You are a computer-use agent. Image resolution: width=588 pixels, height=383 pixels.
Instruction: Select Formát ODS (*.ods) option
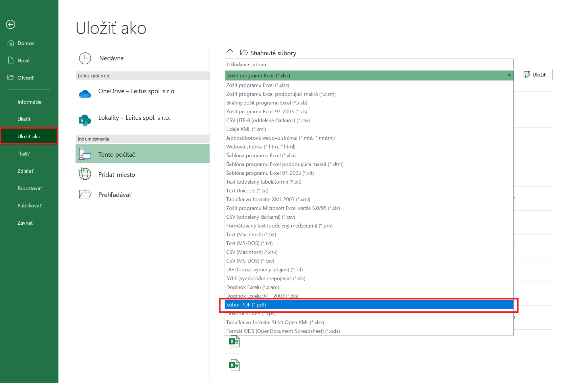pos(369,331)
